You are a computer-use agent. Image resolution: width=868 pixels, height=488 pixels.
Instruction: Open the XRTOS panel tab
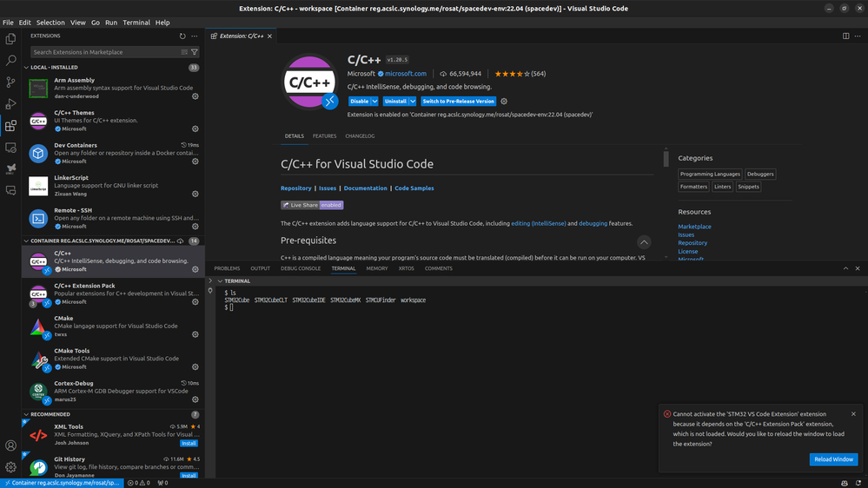(407, 268)
